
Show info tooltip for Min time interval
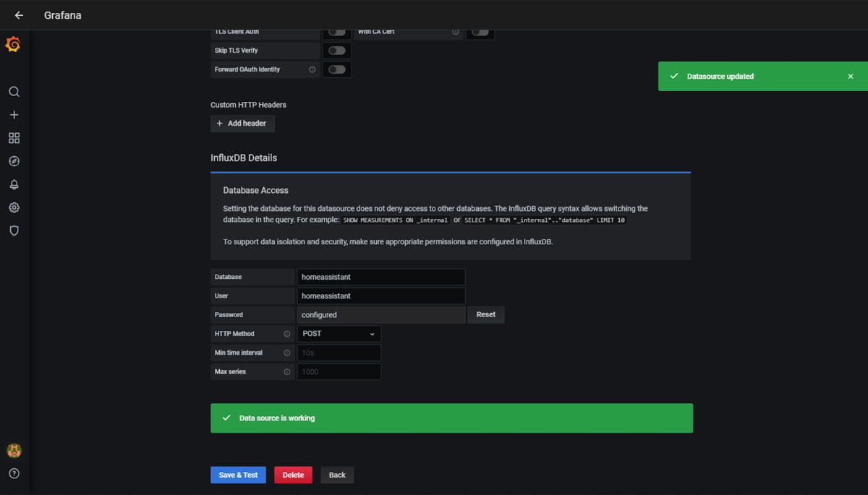pyautogui.click(x=287, y=353)
